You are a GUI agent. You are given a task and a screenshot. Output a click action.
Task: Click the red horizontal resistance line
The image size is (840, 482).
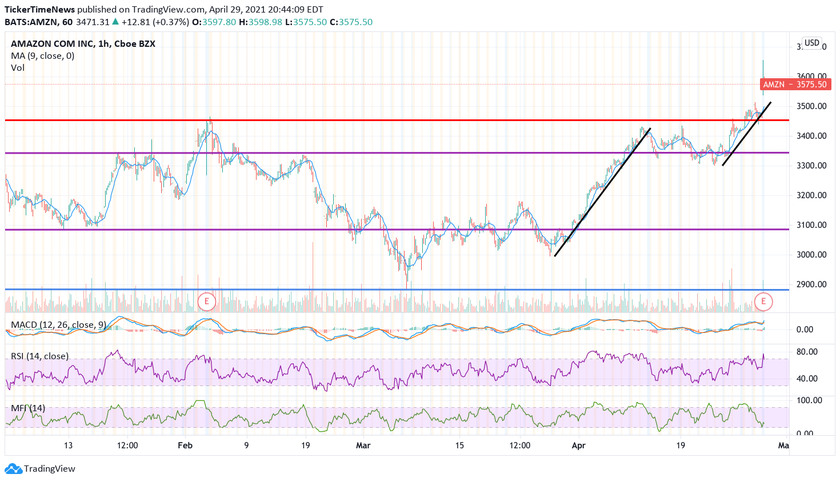[x=396, y=120]
